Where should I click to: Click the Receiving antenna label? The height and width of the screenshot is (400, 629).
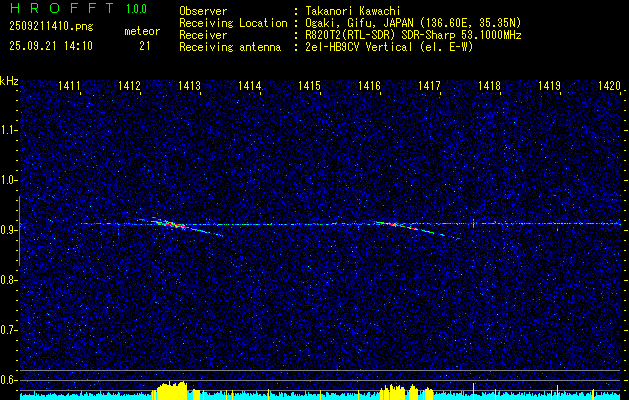(230, 47)
